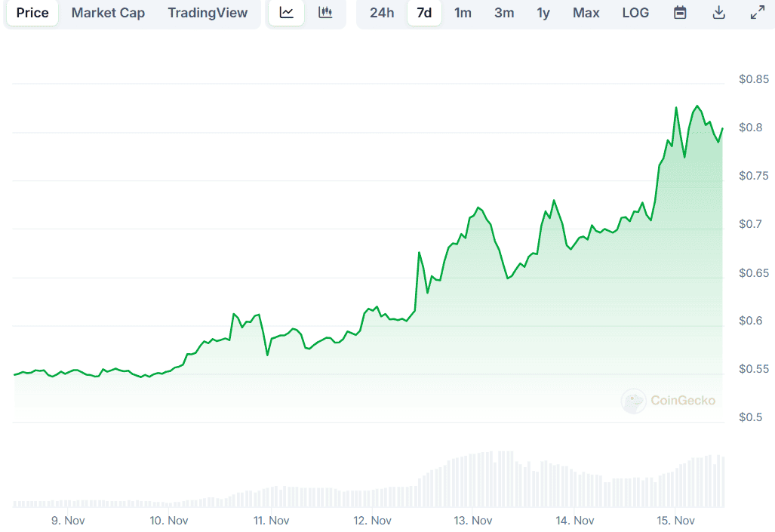
Task: Open the calendar date range picker
Action: [680, 13]
